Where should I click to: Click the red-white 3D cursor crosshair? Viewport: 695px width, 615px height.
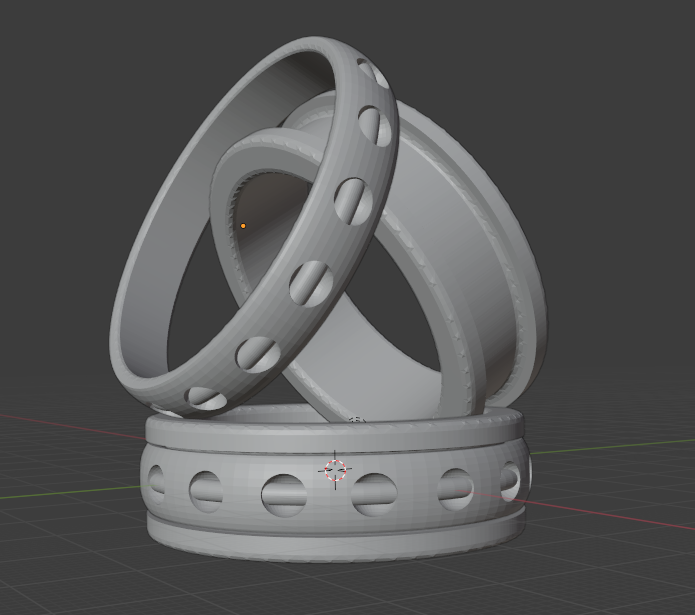pos(335,470)
